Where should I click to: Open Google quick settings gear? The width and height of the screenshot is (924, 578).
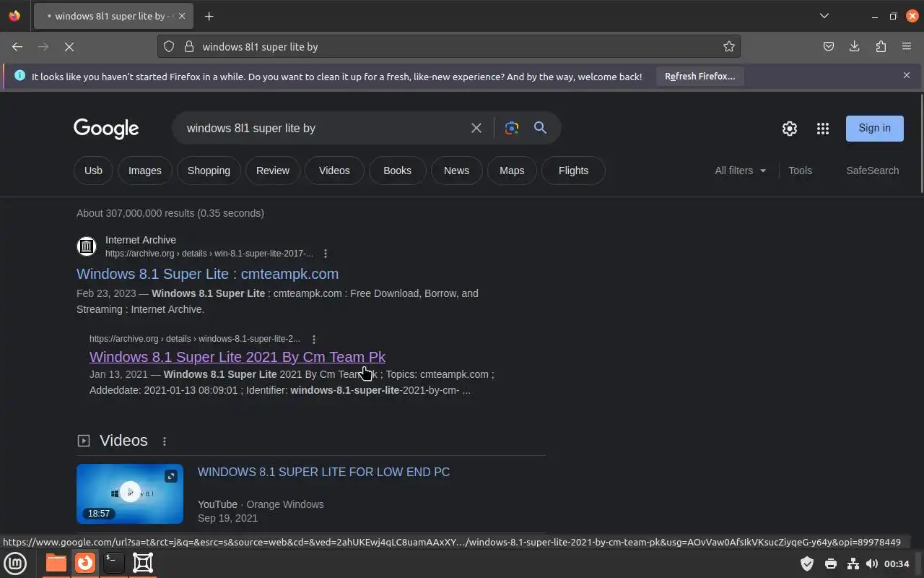click(x=790, y=129)
